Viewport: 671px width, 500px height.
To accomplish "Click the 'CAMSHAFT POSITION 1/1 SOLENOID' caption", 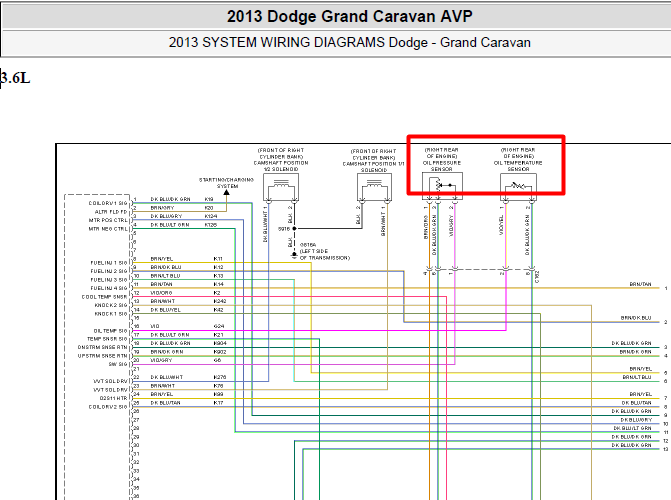I will coord(374,167).
